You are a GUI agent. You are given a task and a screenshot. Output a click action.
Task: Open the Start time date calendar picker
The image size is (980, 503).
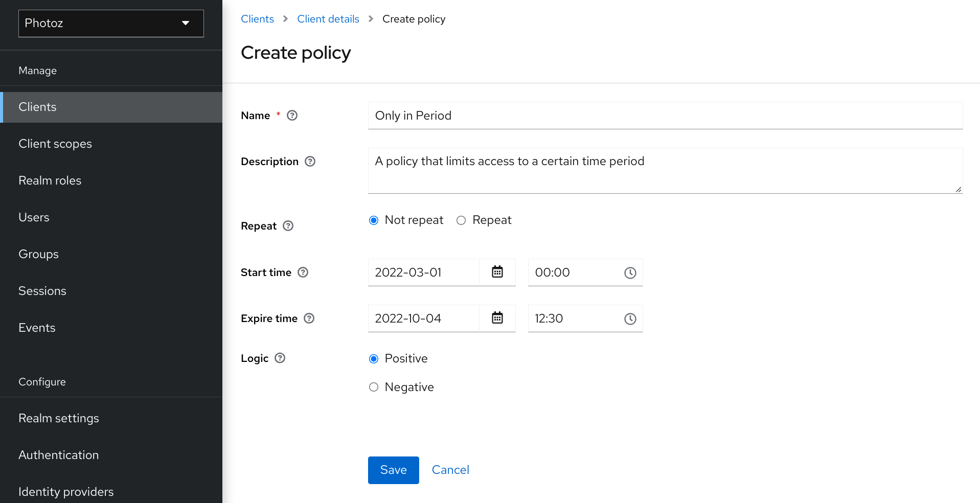[x=497, y=272]
